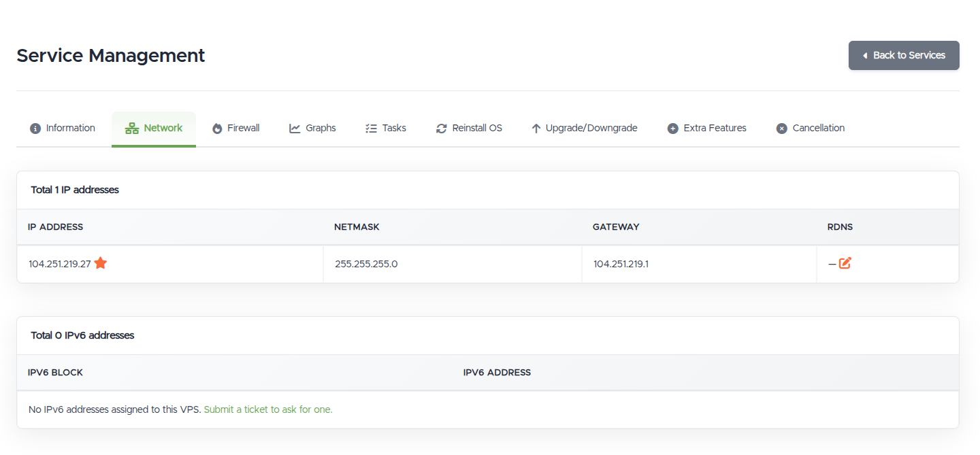Viewport: 980px width, 455px height.
Task: Click the IPV6 BLOCK column header
Action: (56, 373)
